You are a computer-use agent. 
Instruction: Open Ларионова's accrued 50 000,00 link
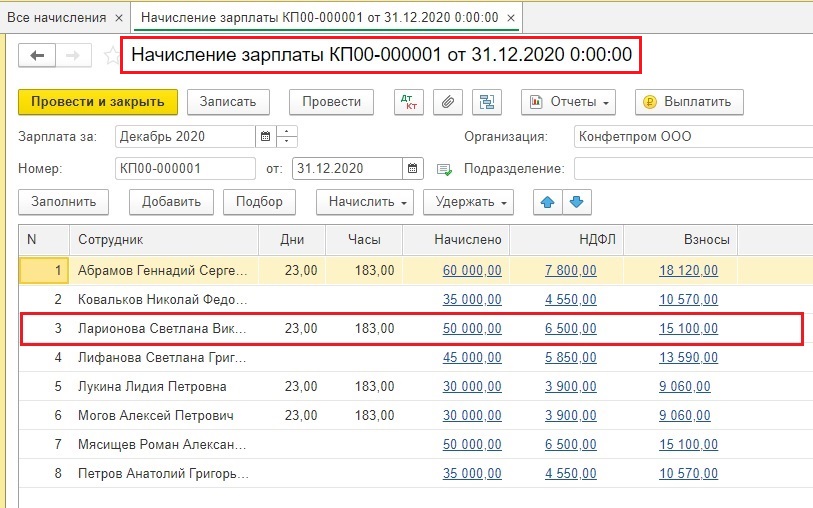point(472,329)
